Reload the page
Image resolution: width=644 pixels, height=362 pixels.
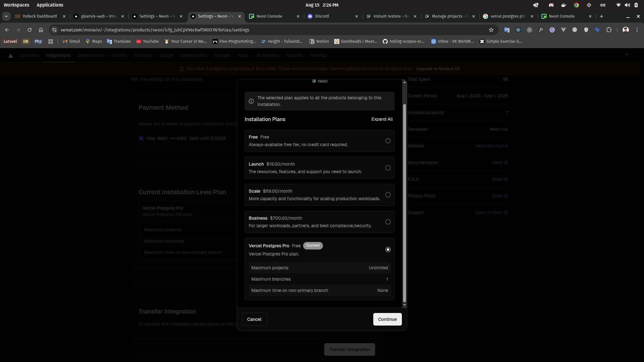click(x=30, y=30)
